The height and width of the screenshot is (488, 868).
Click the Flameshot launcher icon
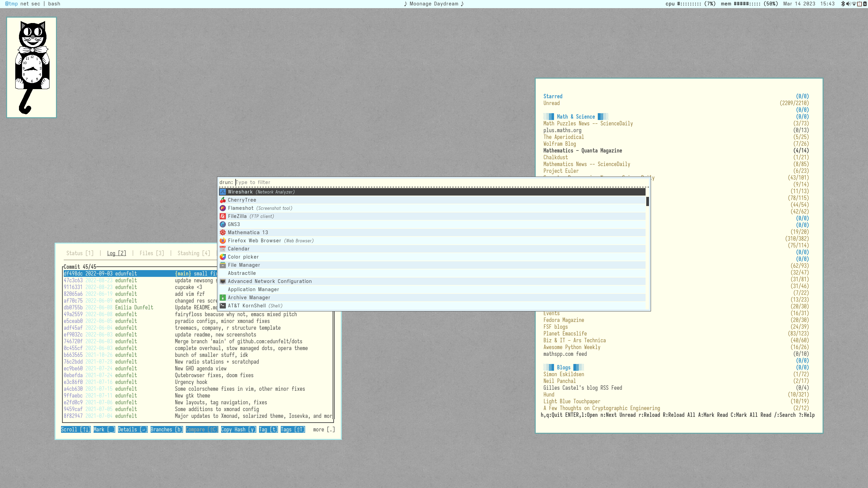223,208
